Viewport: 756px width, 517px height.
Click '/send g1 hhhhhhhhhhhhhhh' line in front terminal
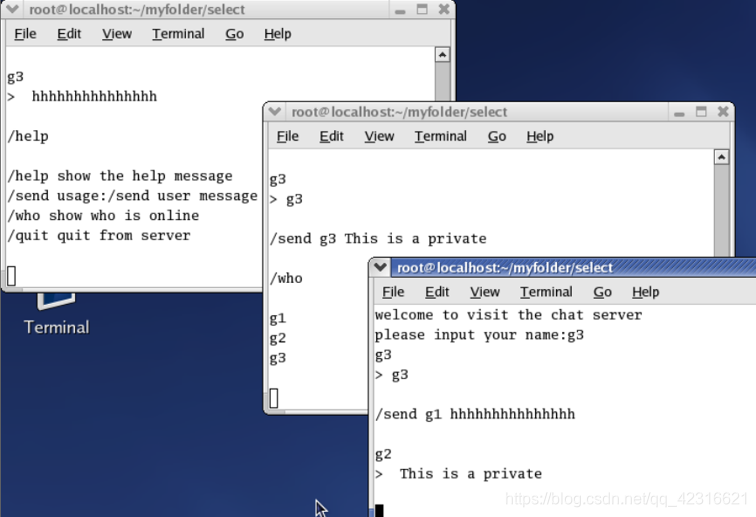pyautogui.click(x=475, y=414)
